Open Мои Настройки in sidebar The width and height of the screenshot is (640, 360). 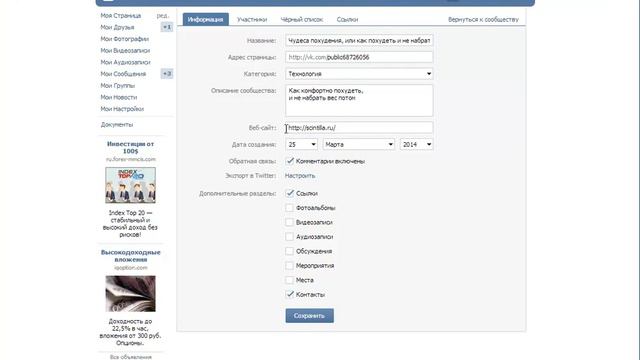tap(122, 109)
